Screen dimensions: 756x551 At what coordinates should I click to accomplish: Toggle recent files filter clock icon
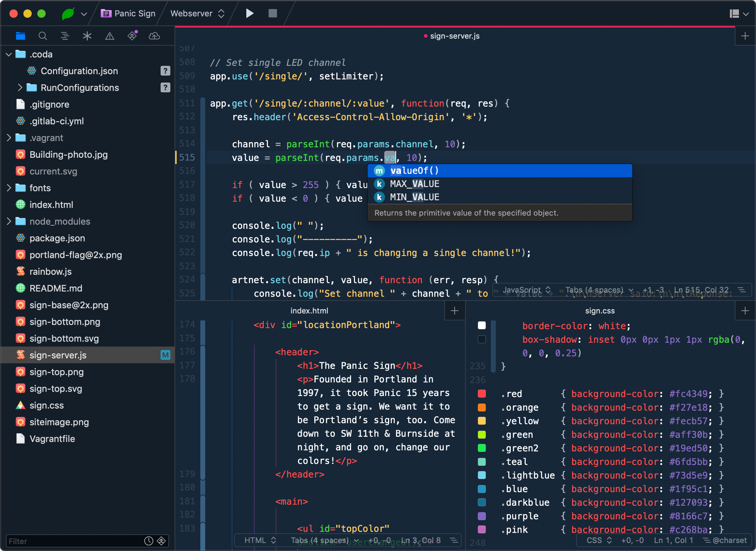149,541
